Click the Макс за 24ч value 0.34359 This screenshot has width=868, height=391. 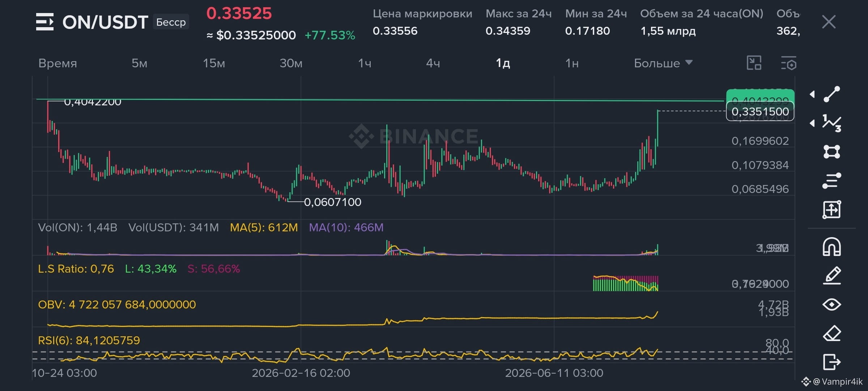coord(508,31)
